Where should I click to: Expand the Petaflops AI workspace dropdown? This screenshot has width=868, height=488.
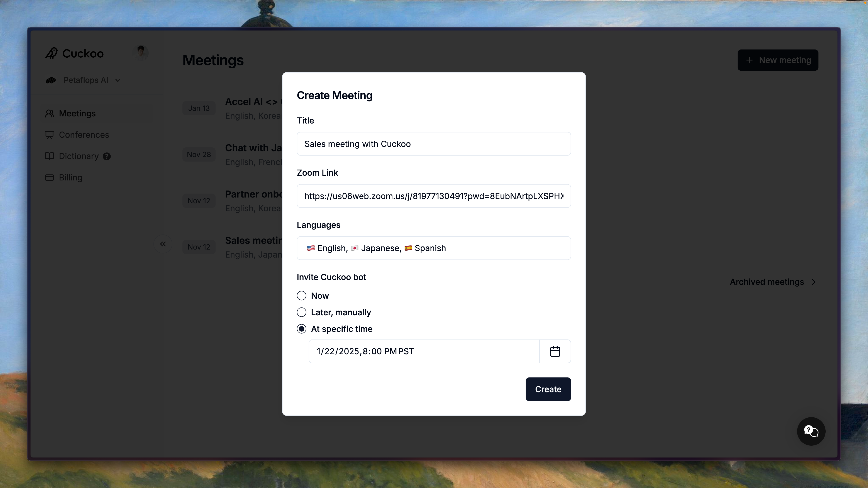(118, 80)
